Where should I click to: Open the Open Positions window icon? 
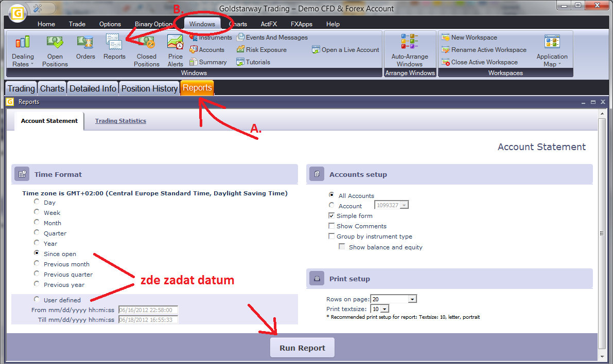pos(55,42)
